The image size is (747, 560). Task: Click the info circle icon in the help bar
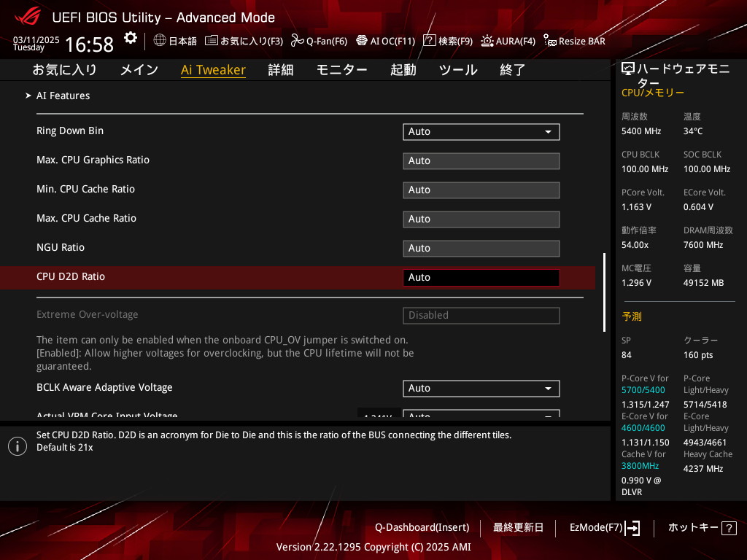[x=18, y=446]
